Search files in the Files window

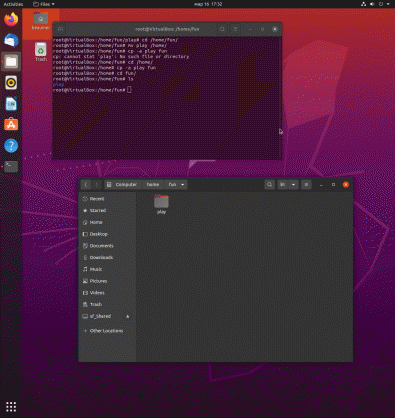click(x=270, y=184)
